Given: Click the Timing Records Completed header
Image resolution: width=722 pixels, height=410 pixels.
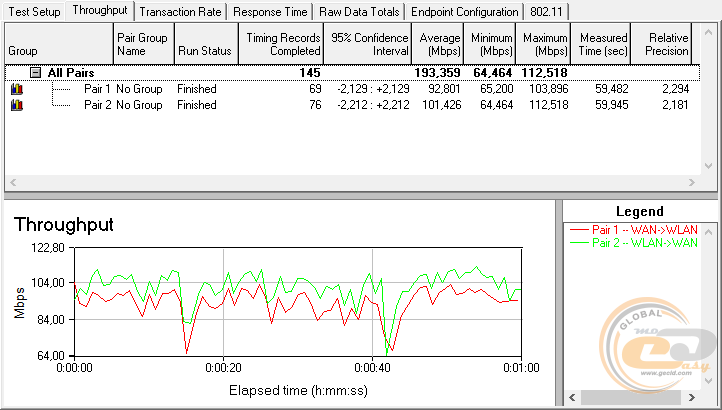Looking at the screenshot, I should [x=281, y=44].
